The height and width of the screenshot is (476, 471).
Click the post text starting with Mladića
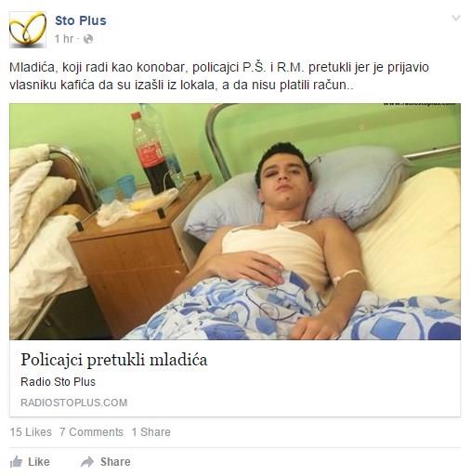219,68
